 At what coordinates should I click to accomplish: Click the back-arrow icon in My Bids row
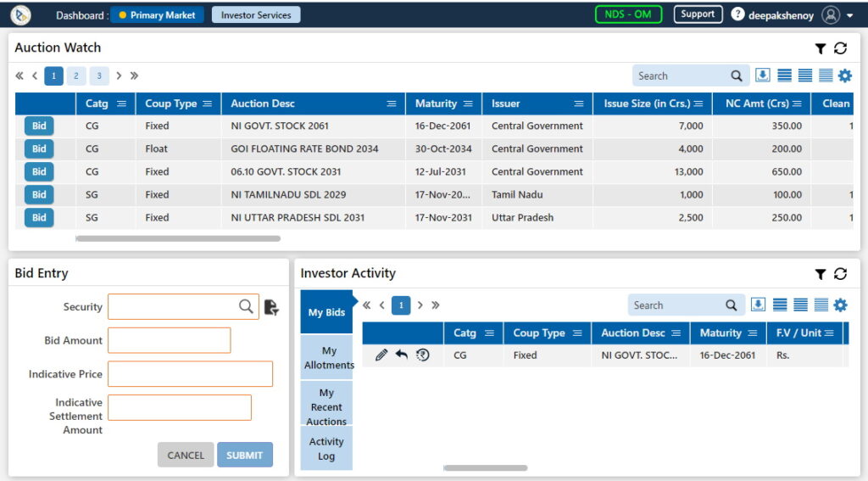pyautogui.click(x=402, y=355)
